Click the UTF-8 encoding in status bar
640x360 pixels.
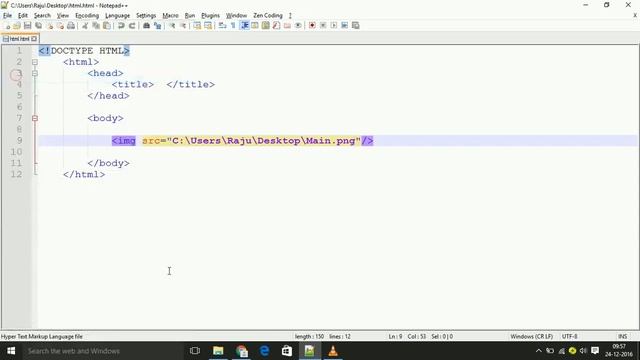(x=569, y=336)
